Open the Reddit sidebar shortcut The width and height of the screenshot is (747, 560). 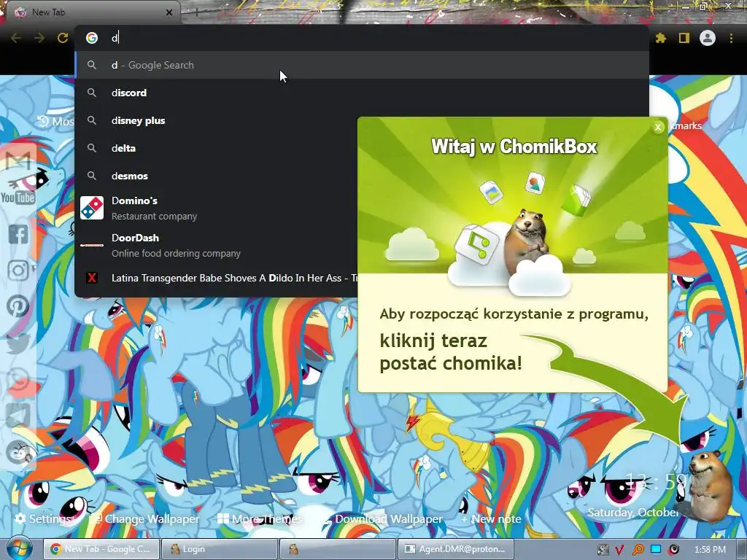[19, 452]
